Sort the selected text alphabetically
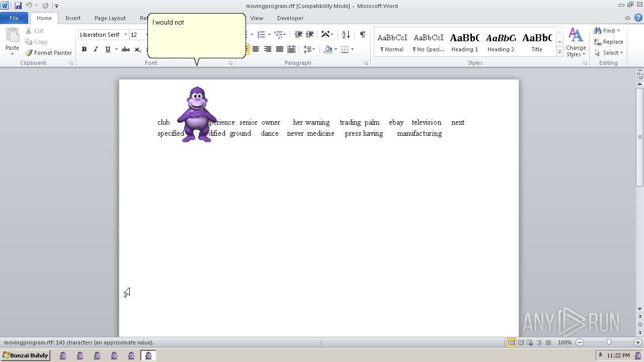Image resolution: width=644 pixels, height=362 pixels. pos(346,35)
